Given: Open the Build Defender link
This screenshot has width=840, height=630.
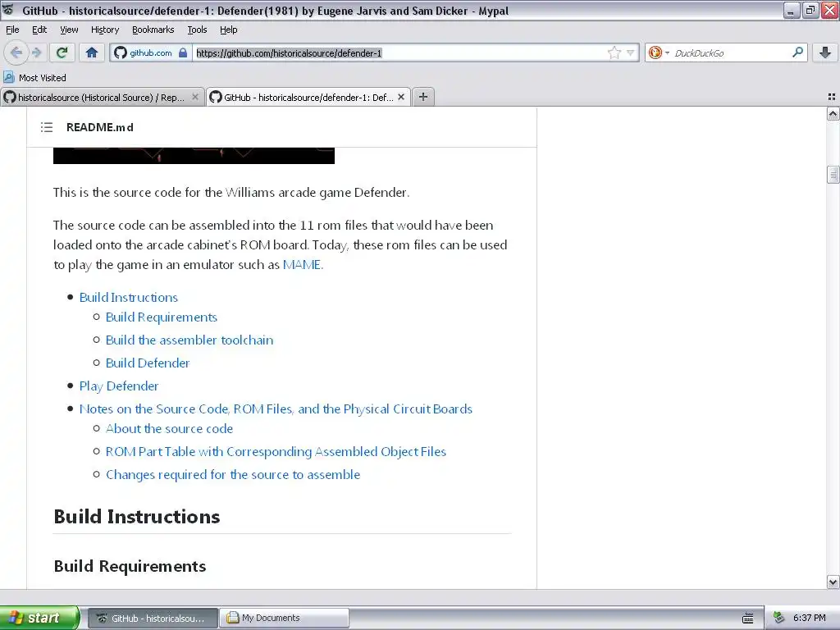Looking at the screenshot, I should (x=148, y=363).
